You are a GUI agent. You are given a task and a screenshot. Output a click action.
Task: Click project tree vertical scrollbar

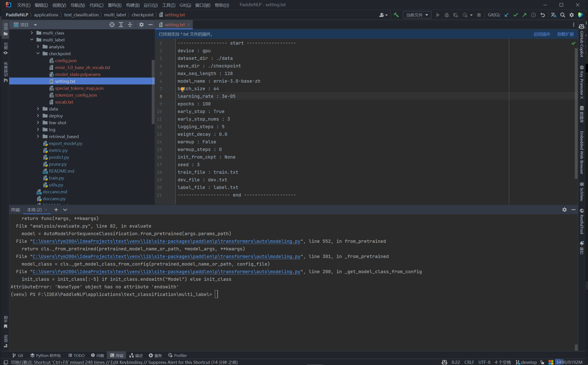153,92
